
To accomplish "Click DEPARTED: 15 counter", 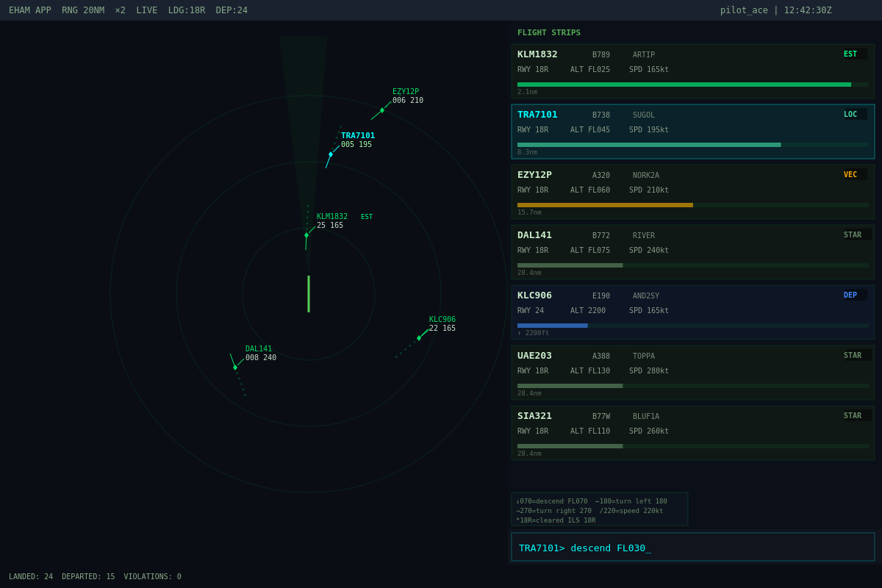I will (88, 576).
